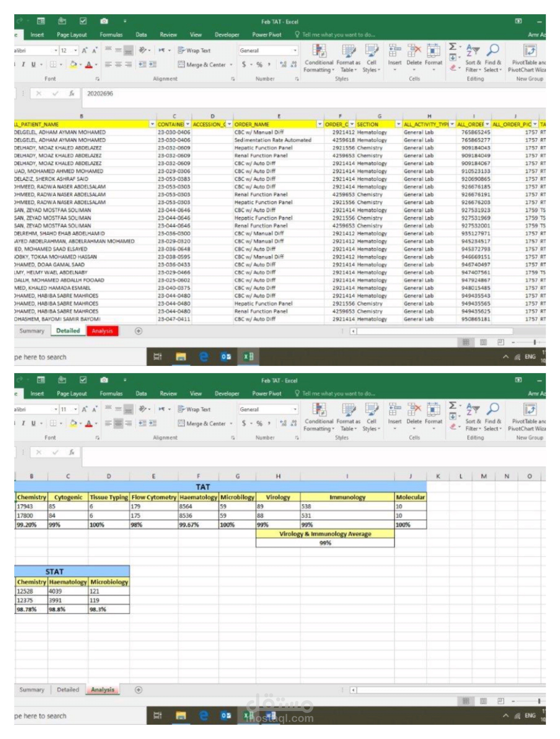
Task: Click fill color bucket in Detailed-sheet window
Action: point(73,64)
